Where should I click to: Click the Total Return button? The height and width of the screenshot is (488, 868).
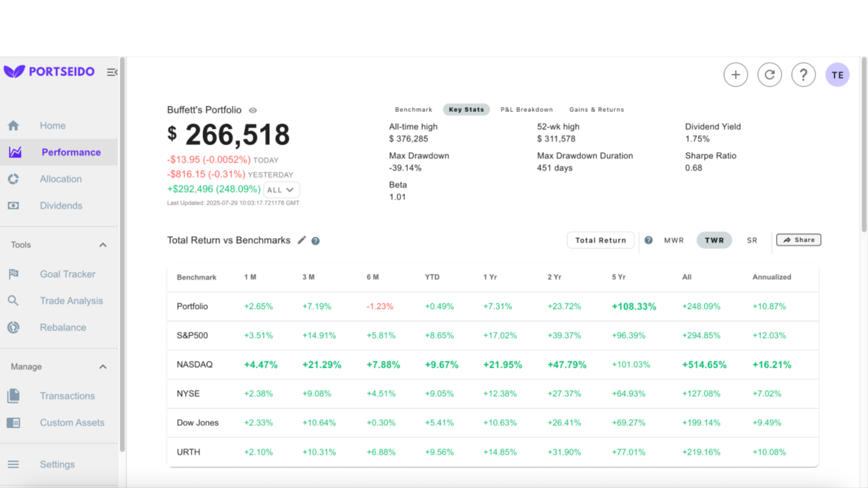pos(600,240)
